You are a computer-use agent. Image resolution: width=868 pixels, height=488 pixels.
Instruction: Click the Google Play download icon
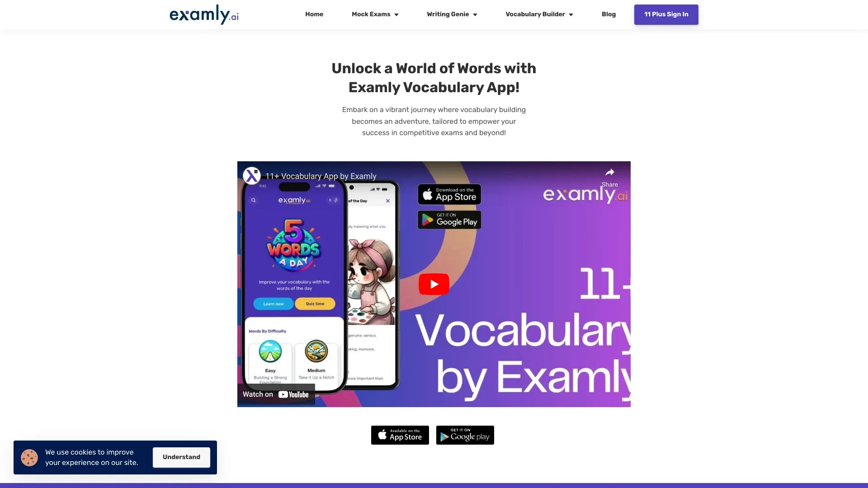coord(465,435)
